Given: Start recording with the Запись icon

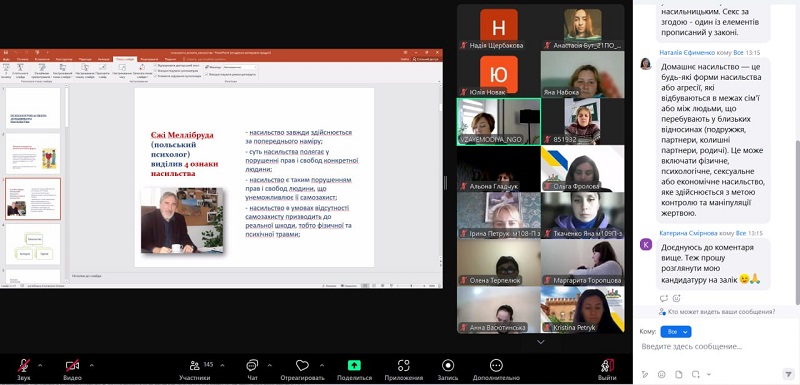Looking at the screenshot, I should 448,365.
